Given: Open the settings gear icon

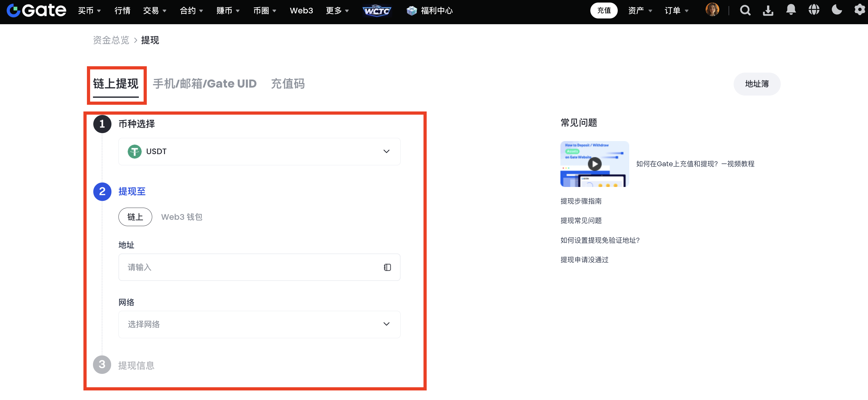Looking at the screenshot, I should click(x=860, y=10).
